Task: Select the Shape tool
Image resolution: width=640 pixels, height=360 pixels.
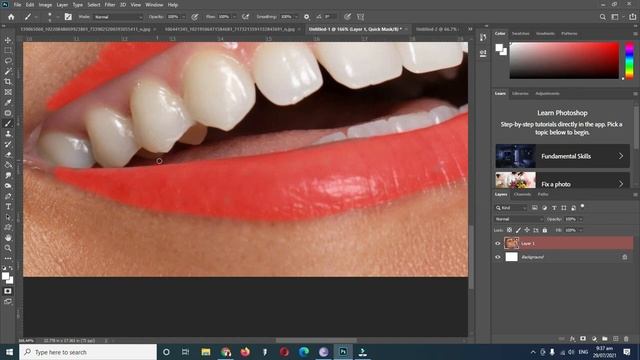Action: point(8,227)
